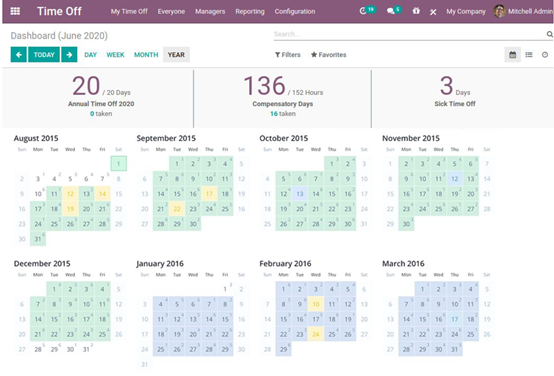Click the September 2015 month title
Image resolution: width=554 pixels, height=376 pixels.
(x=166, y=138)
